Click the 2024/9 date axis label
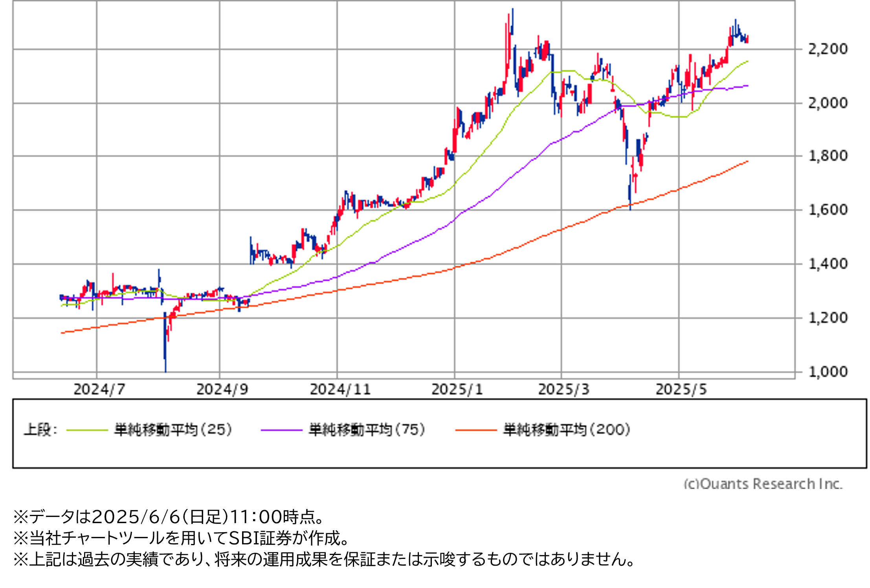 [x=222, y=390]
